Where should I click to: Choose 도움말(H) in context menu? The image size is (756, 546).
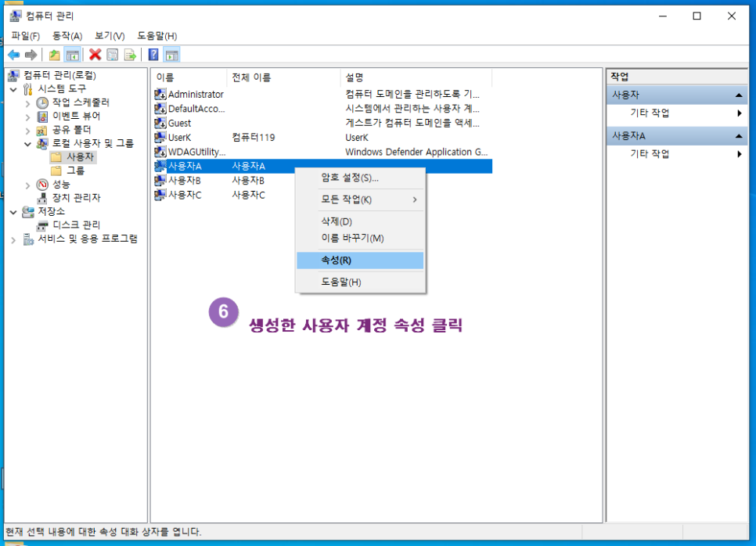360,282
